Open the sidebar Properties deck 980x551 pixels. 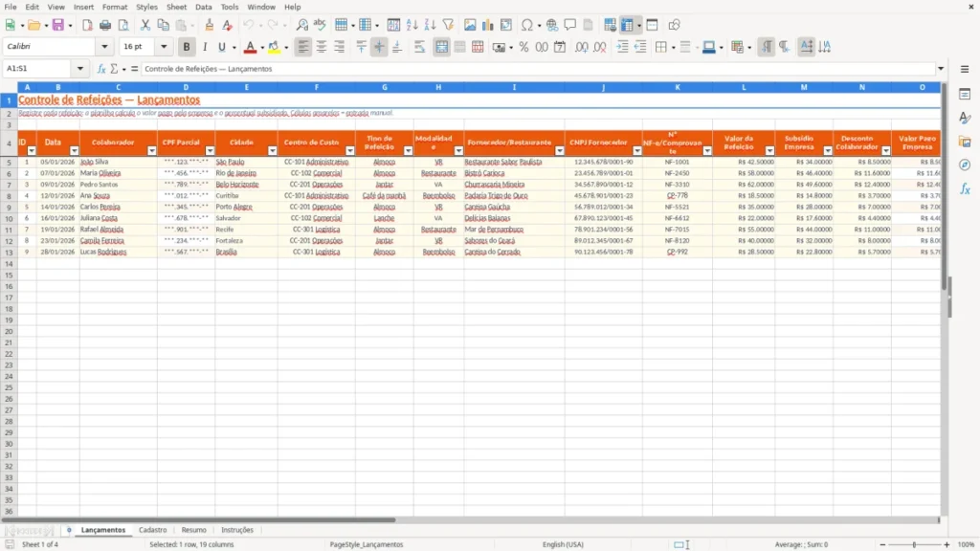[x=965, y=95]
